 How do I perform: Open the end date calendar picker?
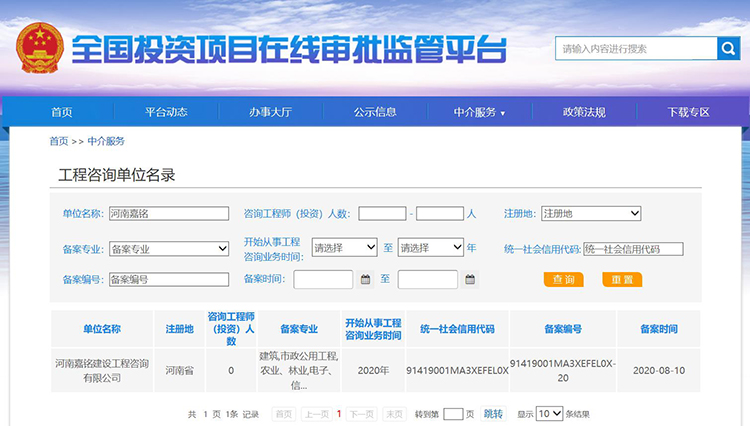pos(470,279)
